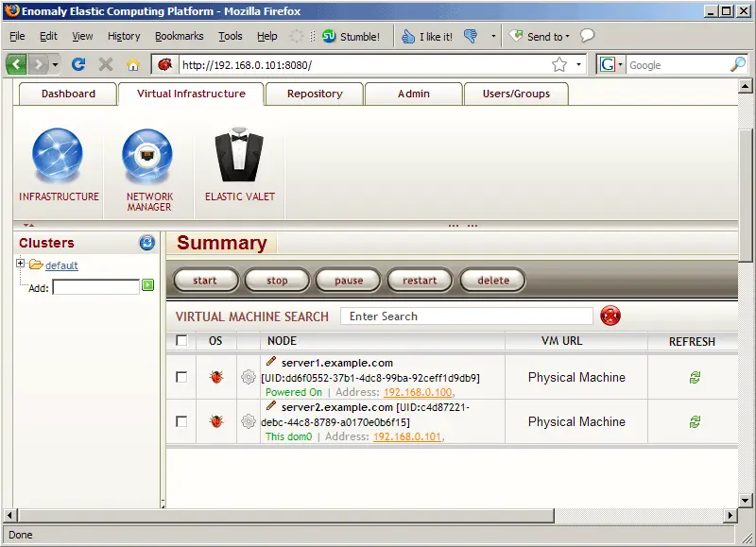
Task: Click the thumbs down icon
Action: [471, 36]
